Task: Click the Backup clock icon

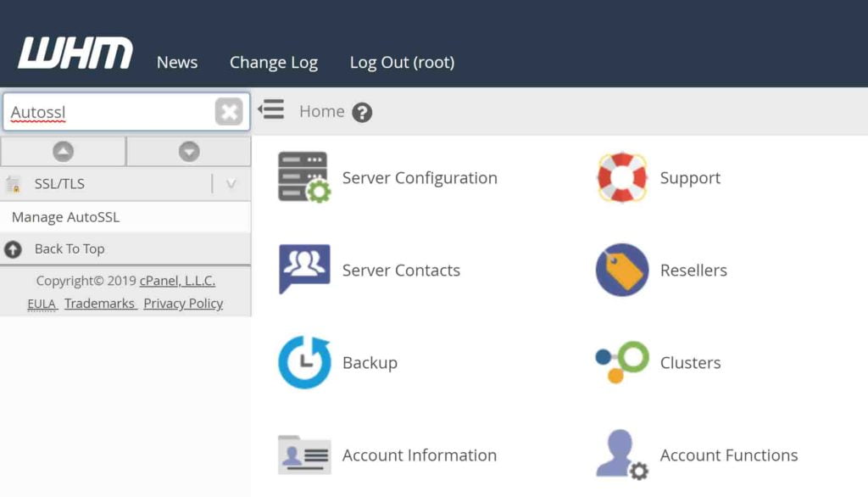Action: pyautogui.click(x=304, y=362)
